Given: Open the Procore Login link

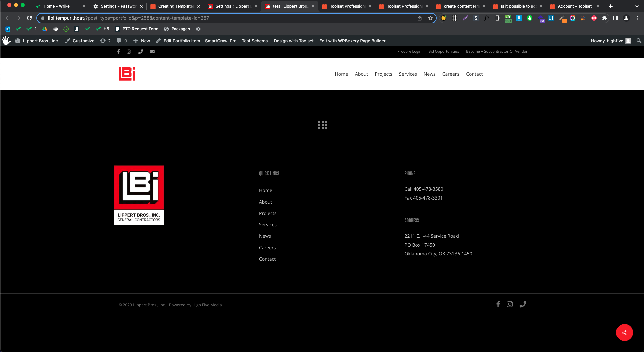Looking at the screenshot, I should point(409,52).
